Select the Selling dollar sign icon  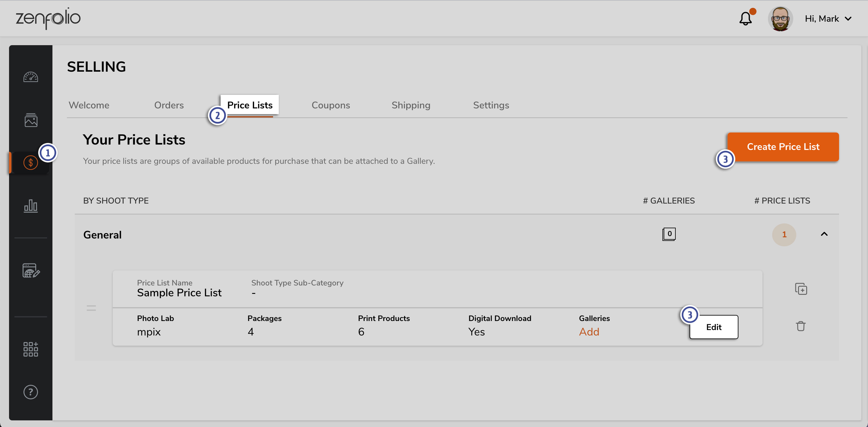click(31, 163)
